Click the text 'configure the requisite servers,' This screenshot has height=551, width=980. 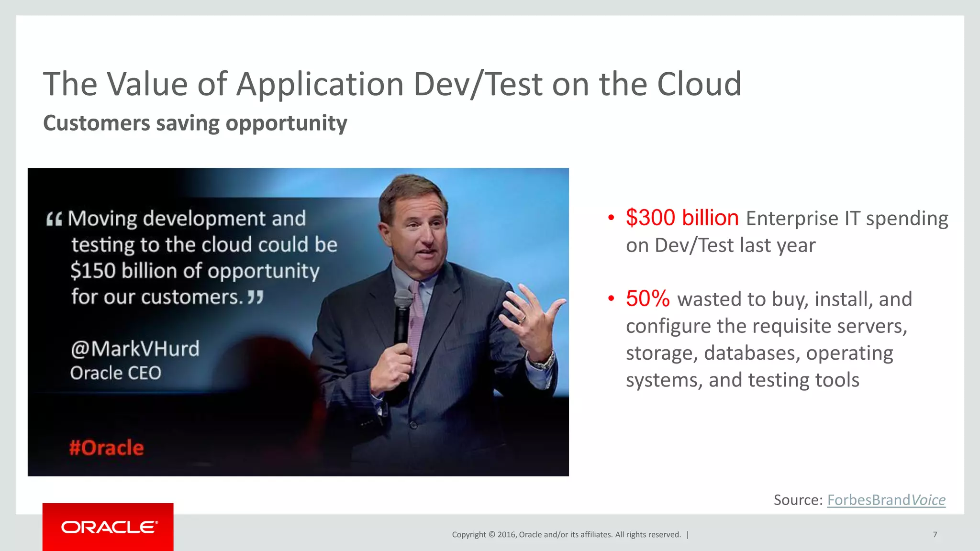767,326
